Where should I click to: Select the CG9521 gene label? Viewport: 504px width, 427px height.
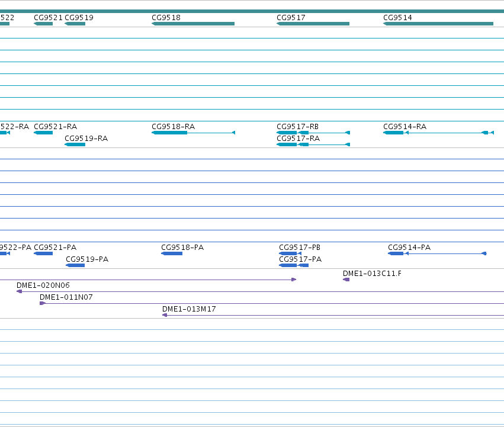point(48,18)
